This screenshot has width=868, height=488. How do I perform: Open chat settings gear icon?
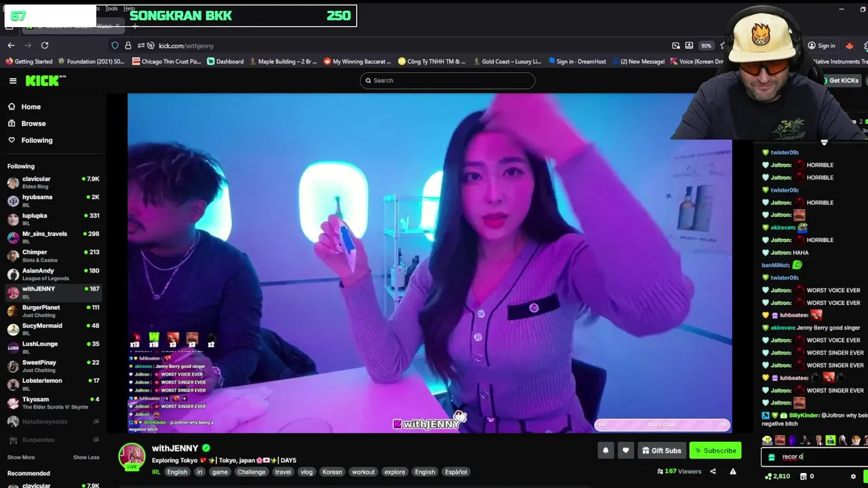853,476
